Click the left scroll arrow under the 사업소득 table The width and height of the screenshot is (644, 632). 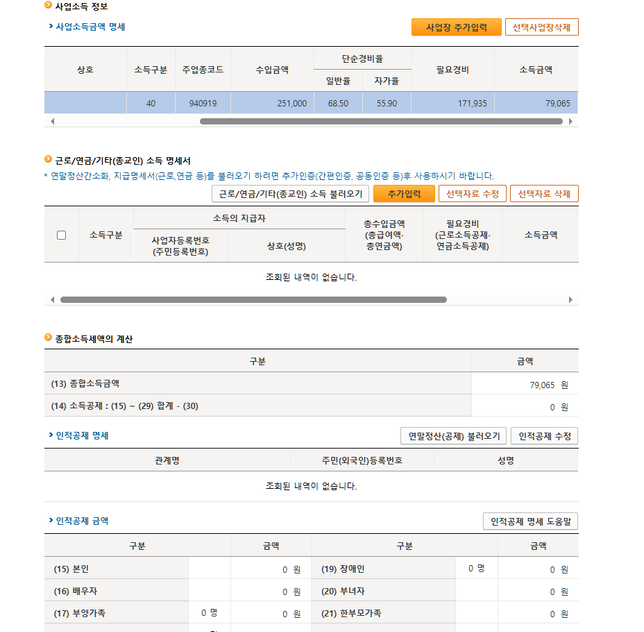[50, 121]
